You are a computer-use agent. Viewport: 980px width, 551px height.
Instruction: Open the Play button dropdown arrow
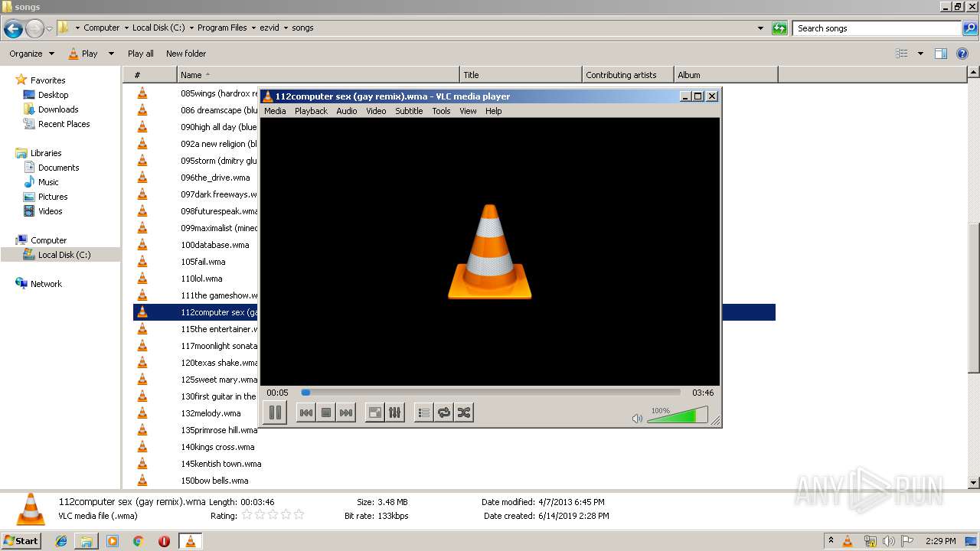(111, 54)
